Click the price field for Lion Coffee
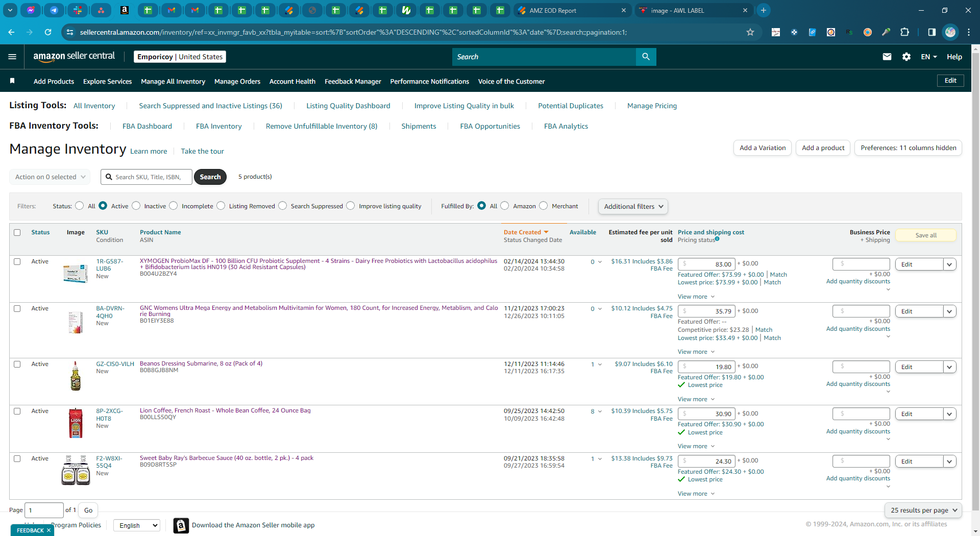 [706, 414]
